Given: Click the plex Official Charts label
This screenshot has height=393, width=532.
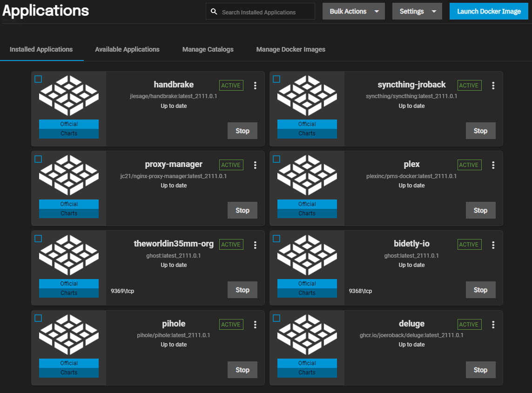Looking at the screenshot, I should [x=307, y=208].
